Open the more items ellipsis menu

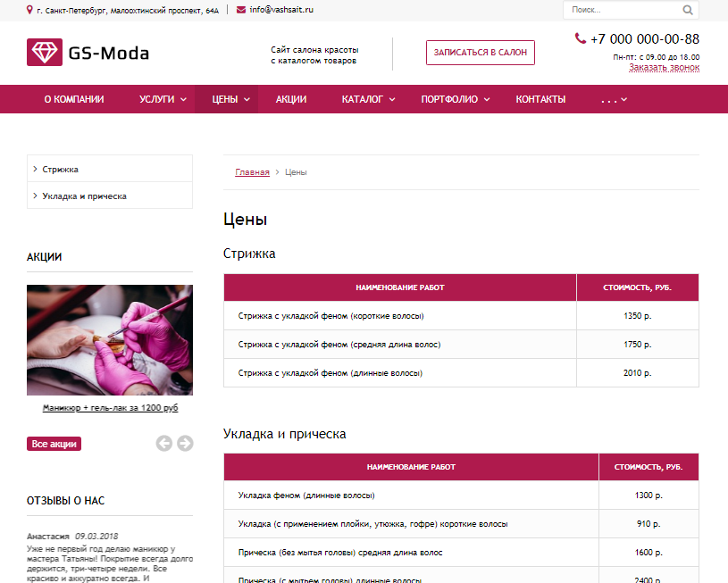click(614, 99)
